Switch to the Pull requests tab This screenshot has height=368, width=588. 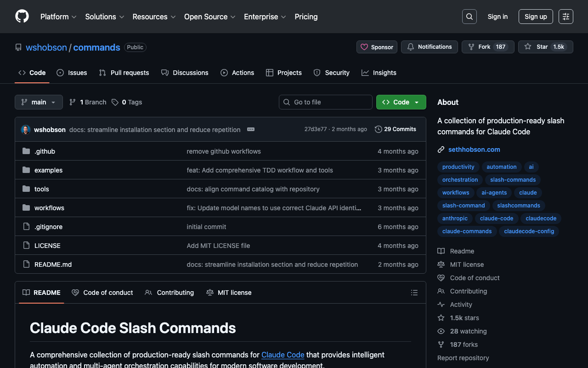124,73
